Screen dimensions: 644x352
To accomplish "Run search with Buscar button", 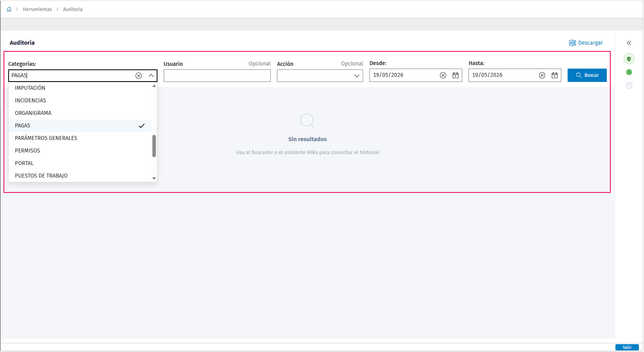I will (587, 75).
